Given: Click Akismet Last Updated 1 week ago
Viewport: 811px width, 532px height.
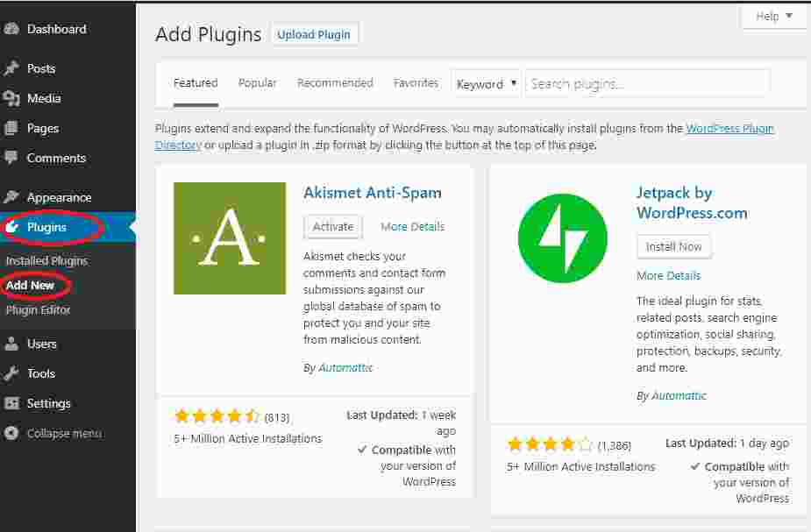Looking at the screenshot, I should (402, 422).
